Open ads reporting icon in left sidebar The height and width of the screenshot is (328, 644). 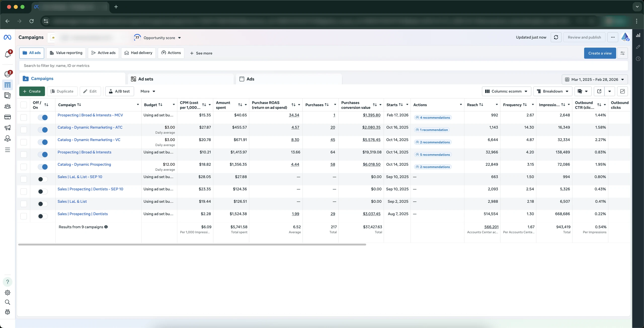(8, 96)
